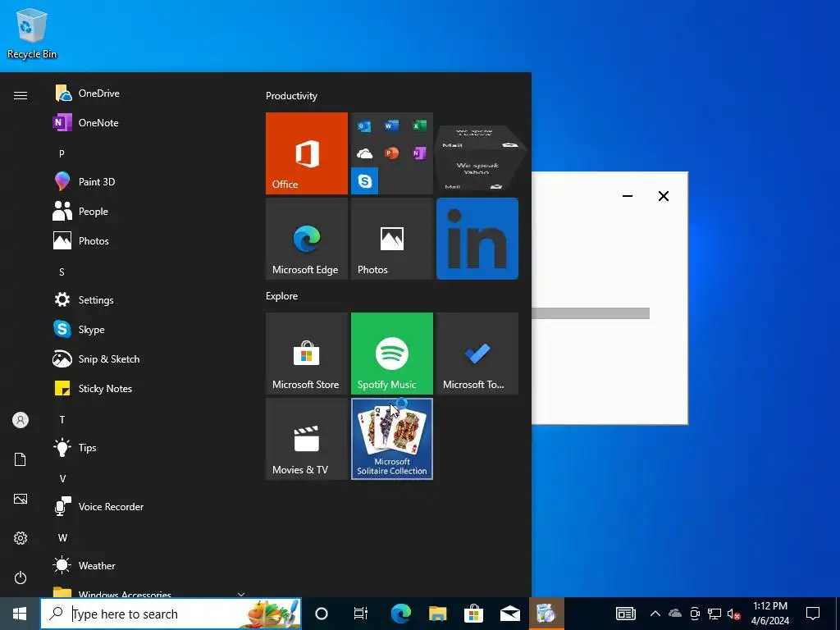Open Settings gear in Start sidebar
The width and height of the screenshot is (840, 630).
(x=21, y=538)
